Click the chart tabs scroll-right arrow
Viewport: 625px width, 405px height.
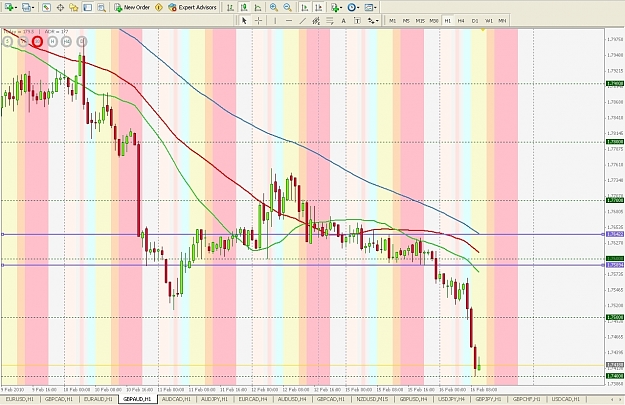(620, 399)
